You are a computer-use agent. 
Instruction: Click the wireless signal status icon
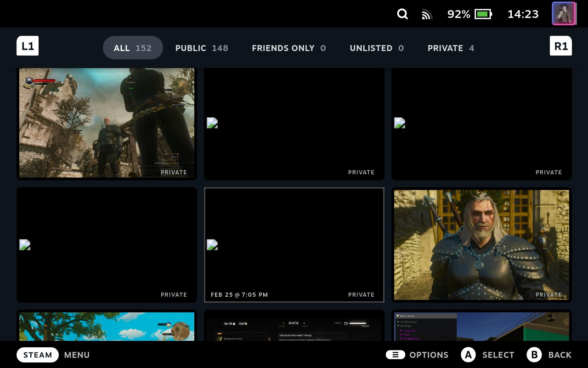[427, 15]
